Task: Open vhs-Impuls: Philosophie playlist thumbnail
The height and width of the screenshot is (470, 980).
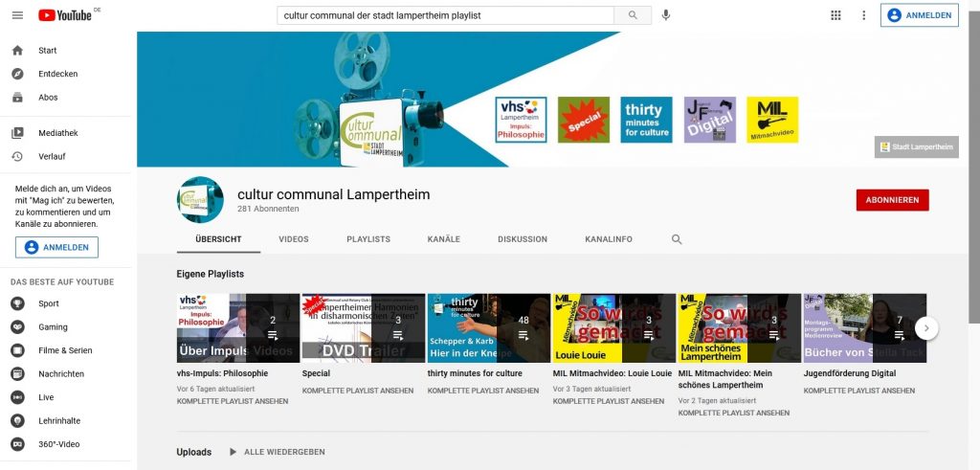Action: 238,328
